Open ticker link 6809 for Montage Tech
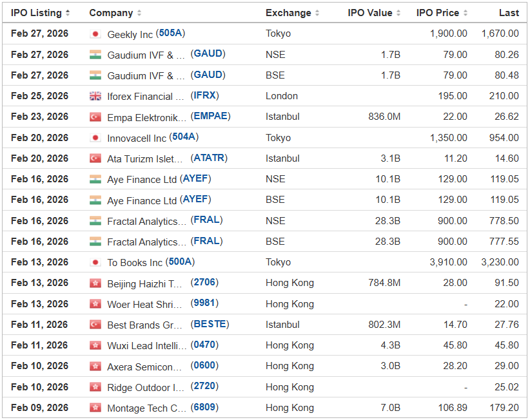Image resolution: width=530 pixels, height=420 pixels. [204, 407]
